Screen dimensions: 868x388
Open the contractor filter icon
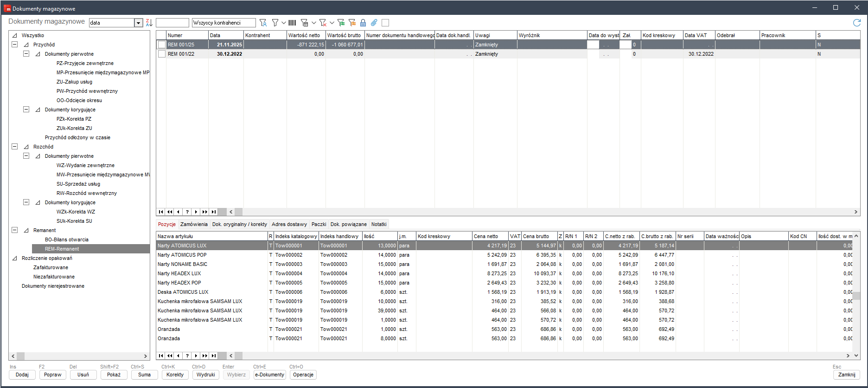click(x=263, y=23)
